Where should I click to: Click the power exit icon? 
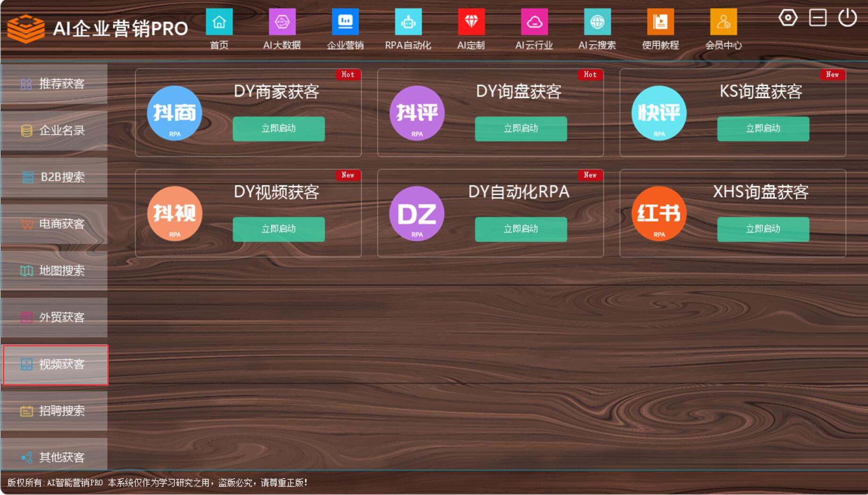[x=847, y=18]
